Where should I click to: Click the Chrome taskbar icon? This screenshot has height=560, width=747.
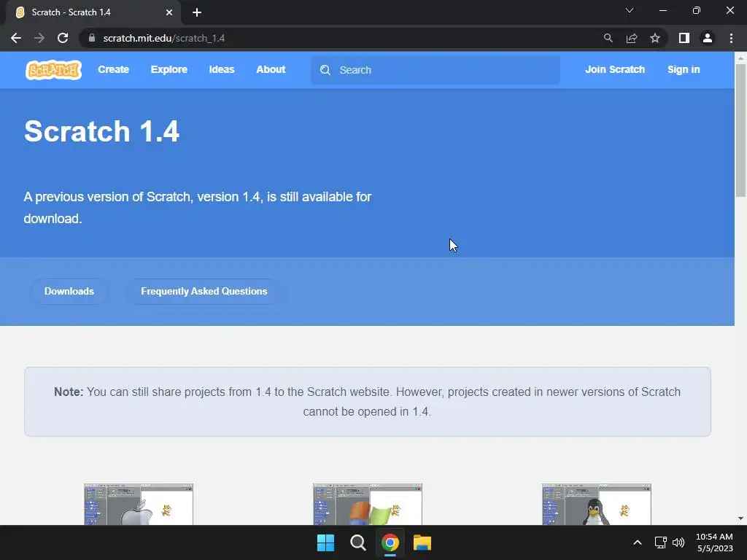click(390, 542)
